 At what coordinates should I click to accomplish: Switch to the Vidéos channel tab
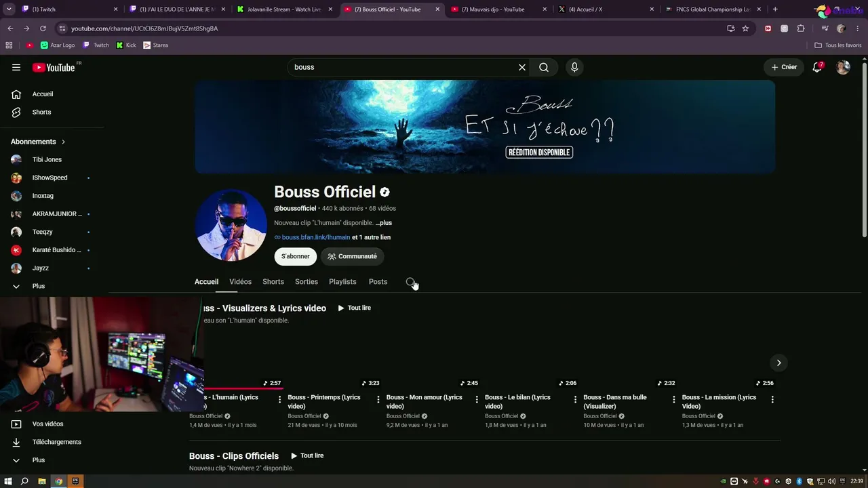point(240,282)
